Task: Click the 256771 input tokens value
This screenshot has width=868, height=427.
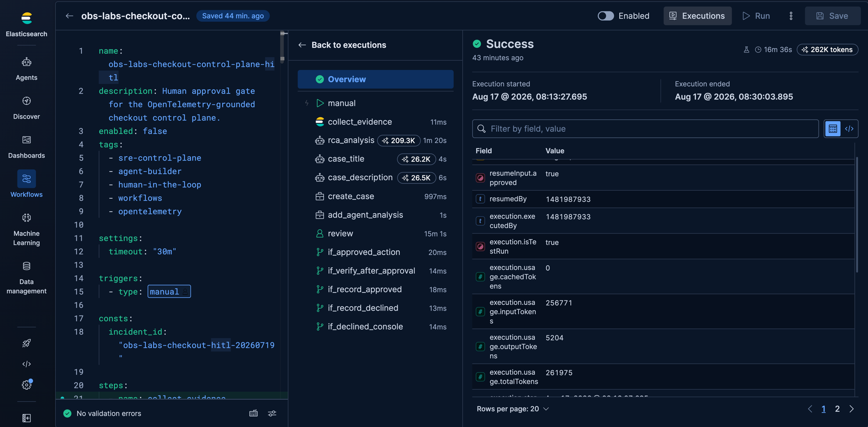Action: [x=559, y=303]
